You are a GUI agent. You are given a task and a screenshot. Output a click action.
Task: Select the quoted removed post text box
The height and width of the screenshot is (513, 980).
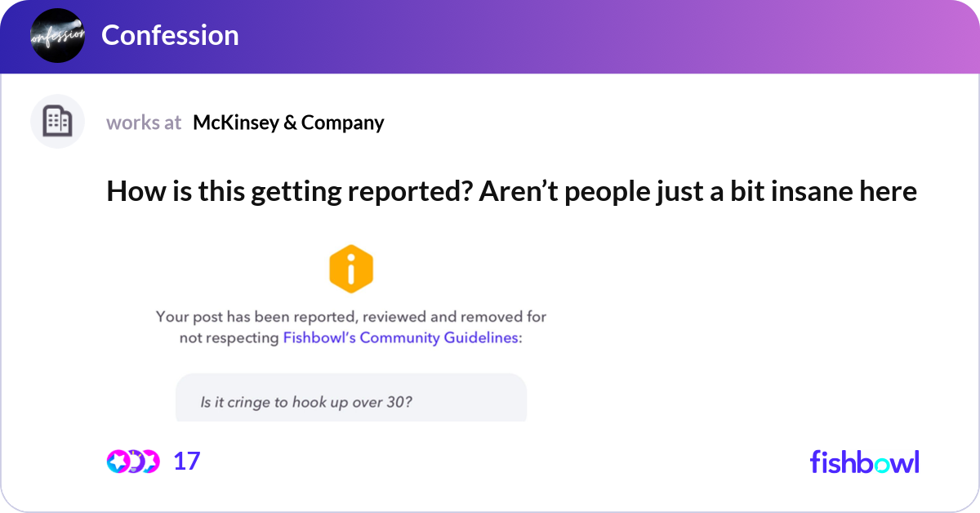point(351,398)
